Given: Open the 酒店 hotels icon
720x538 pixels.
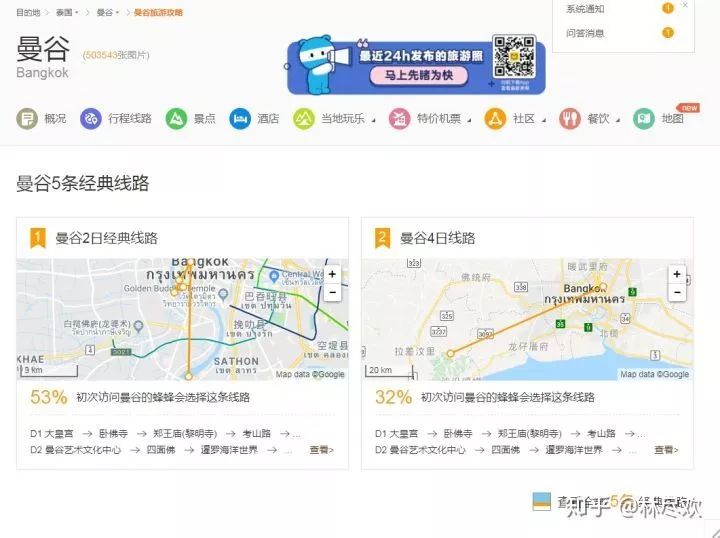Looking at the screenshot, I should coord(240,119).
